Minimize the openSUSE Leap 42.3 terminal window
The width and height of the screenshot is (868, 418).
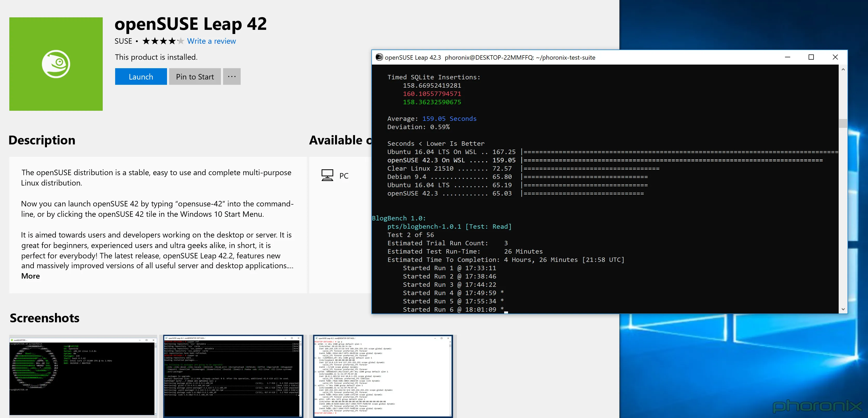787,57
